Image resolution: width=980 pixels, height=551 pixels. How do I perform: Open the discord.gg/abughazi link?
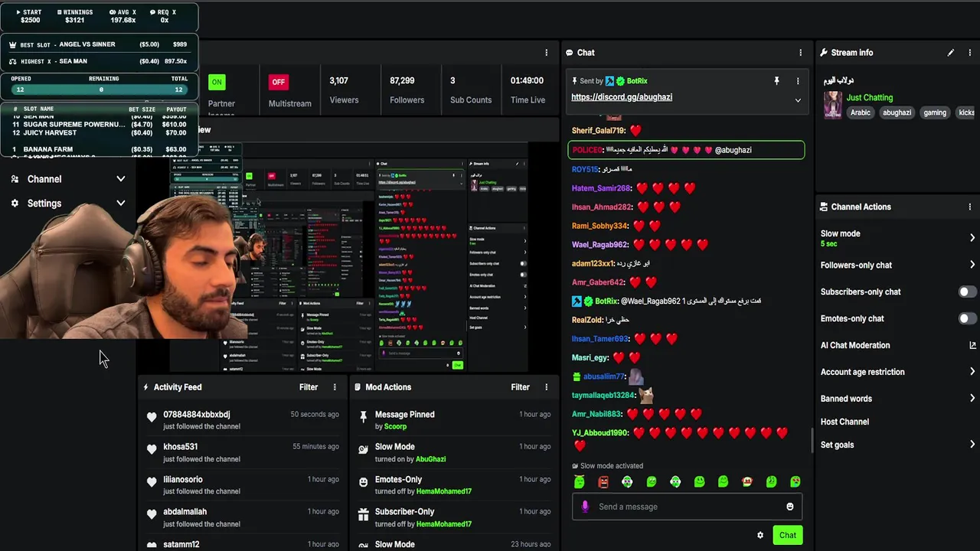point(622,97)
